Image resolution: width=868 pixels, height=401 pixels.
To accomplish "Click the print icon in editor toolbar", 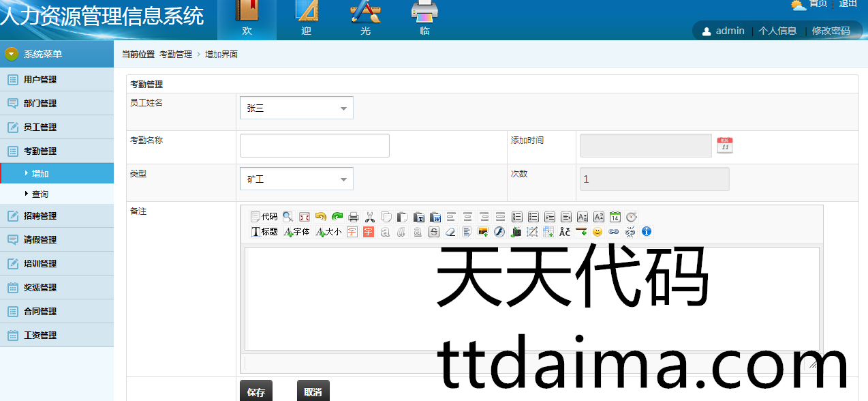I will (353, 217).
